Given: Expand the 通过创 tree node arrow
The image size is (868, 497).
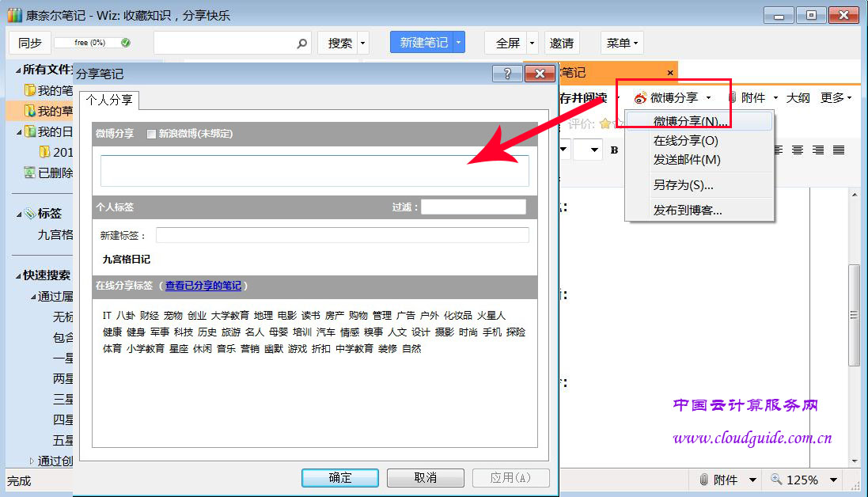Looking at the screenshot, I should point(32,461).
